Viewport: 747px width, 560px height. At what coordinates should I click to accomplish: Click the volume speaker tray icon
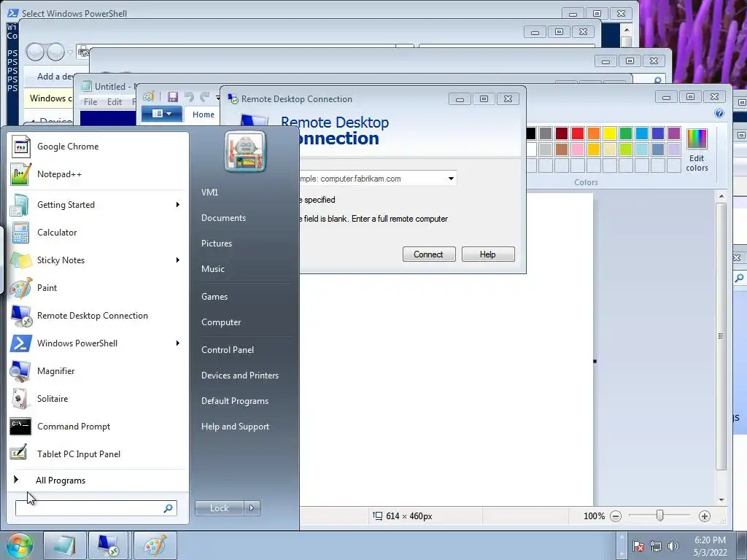[x=673, y=546]
